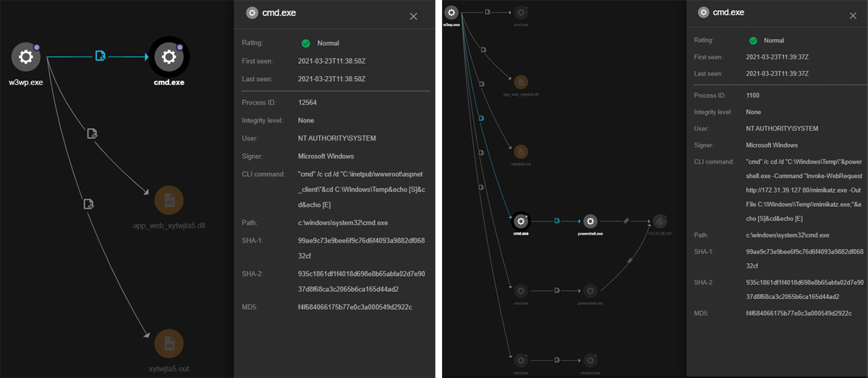Select highlighted cmd.exe node in left graph

coord(169,56)
